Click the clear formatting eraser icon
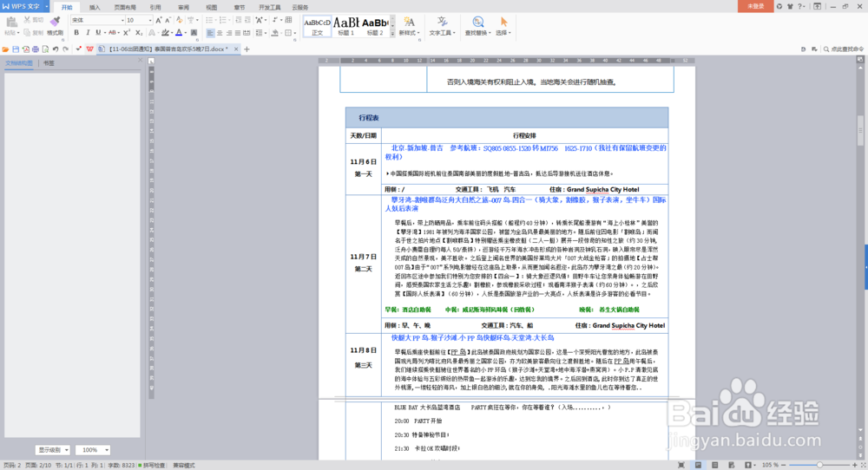Image resolution: width=868 pixels, height=470 pixels. (180, 20)
